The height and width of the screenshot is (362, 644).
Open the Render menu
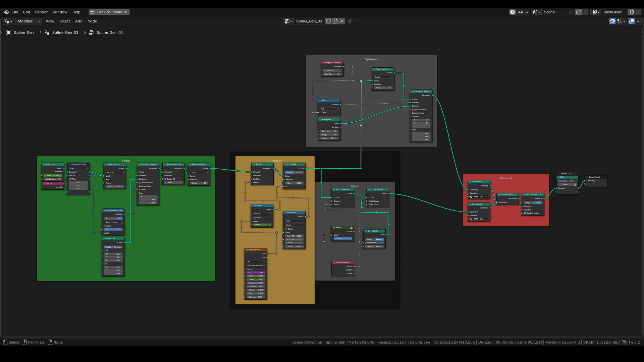(x=41, y=12)
